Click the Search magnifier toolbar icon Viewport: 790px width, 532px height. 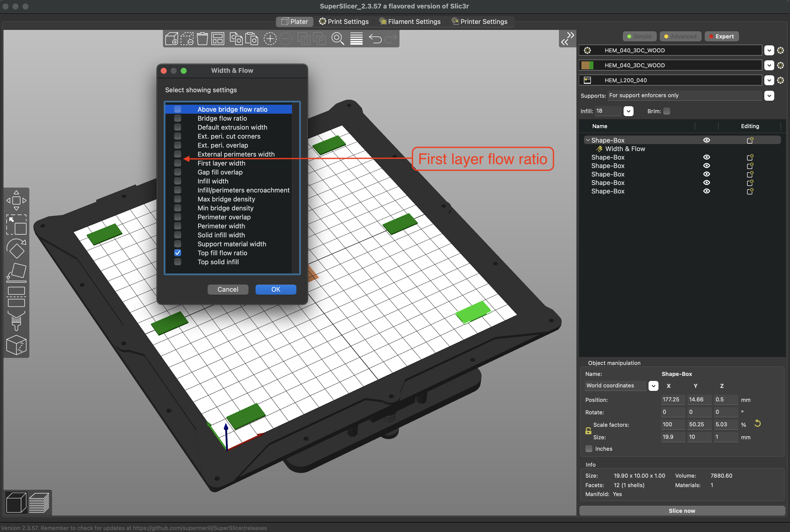pos(338,39)
